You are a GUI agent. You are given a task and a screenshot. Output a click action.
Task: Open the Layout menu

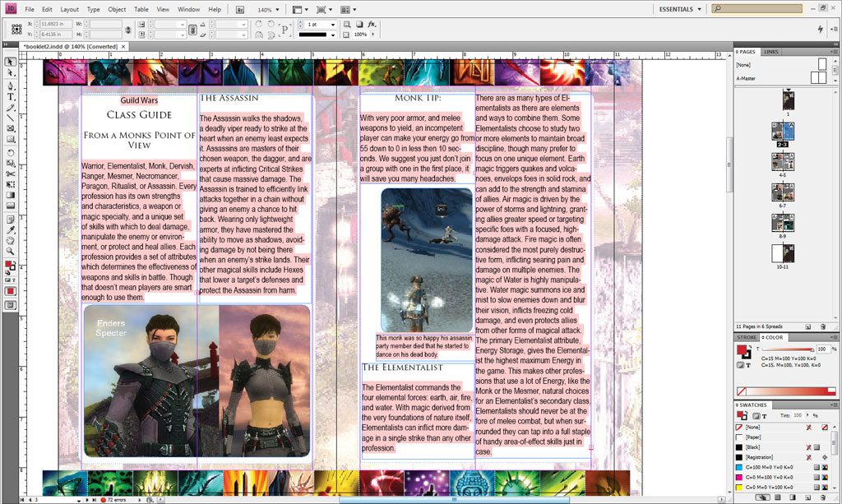click(70, 9)
